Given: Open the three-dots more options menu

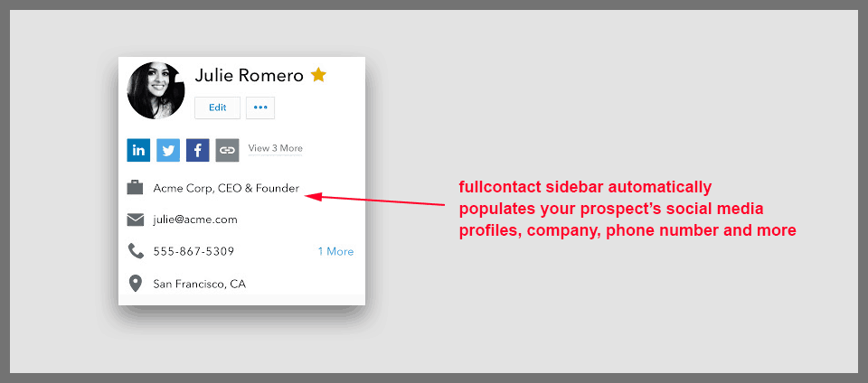Looking at the screenshot, I should coord(260,107).
